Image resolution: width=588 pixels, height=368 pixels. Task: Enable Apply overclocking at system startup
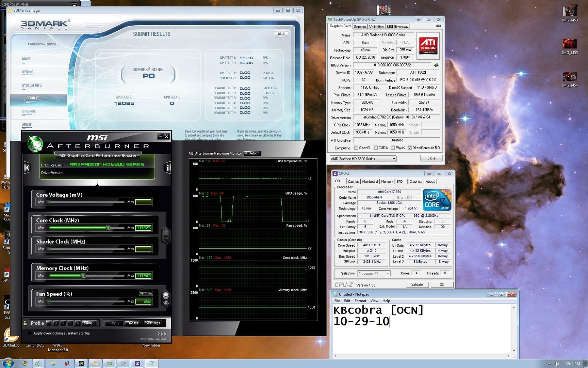tap(30, 333)
